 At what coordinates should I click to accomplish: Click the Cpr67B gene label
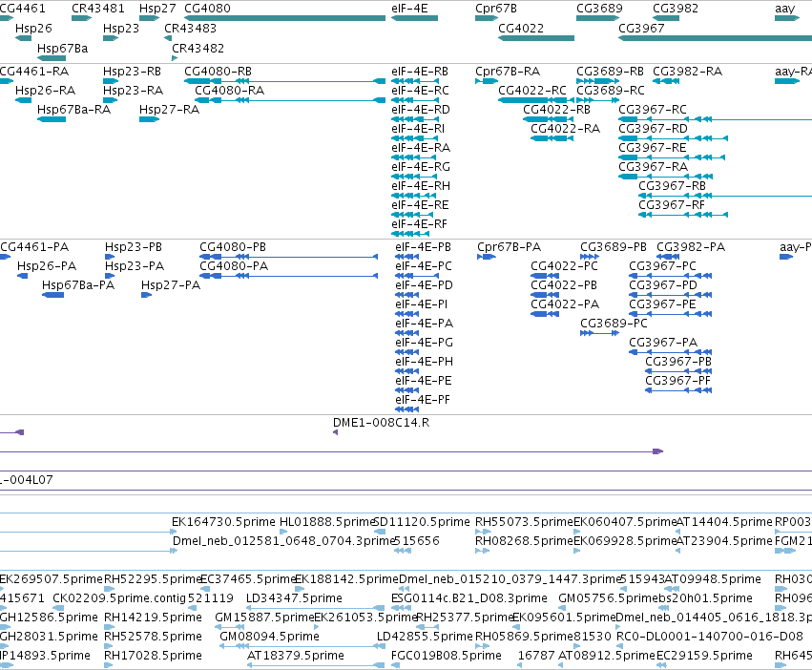[495, 9]
